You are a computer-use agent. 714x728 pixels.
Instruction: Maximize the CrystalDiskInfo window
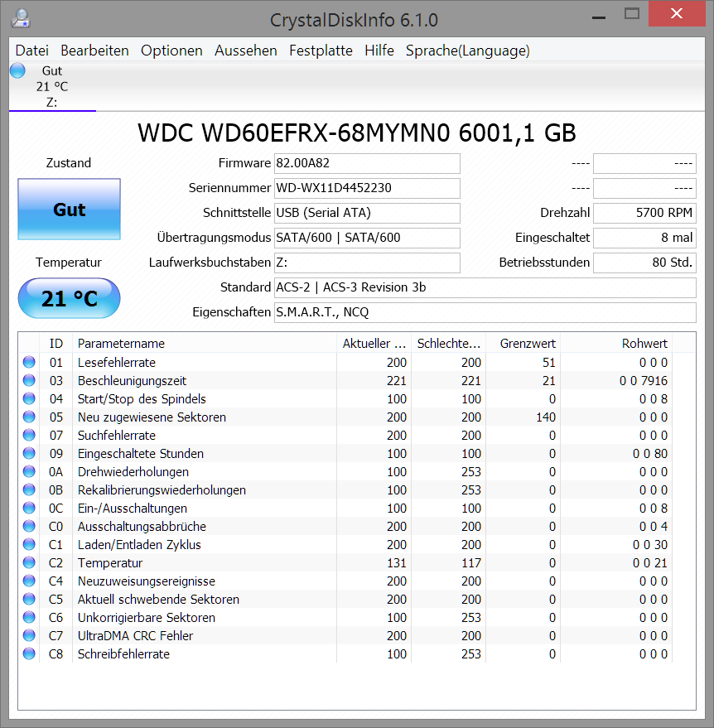coord(632,14)
